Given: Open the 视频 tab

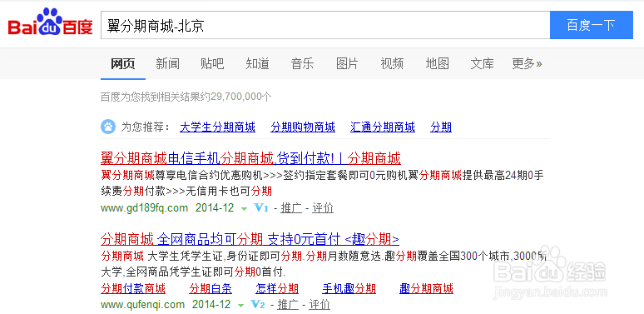Looking at the screenshot, I should (x=392, y=63).
